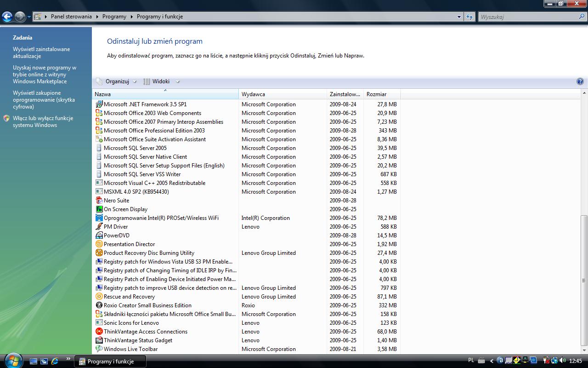Click the PM Driver icon

(x=99, y=227)
